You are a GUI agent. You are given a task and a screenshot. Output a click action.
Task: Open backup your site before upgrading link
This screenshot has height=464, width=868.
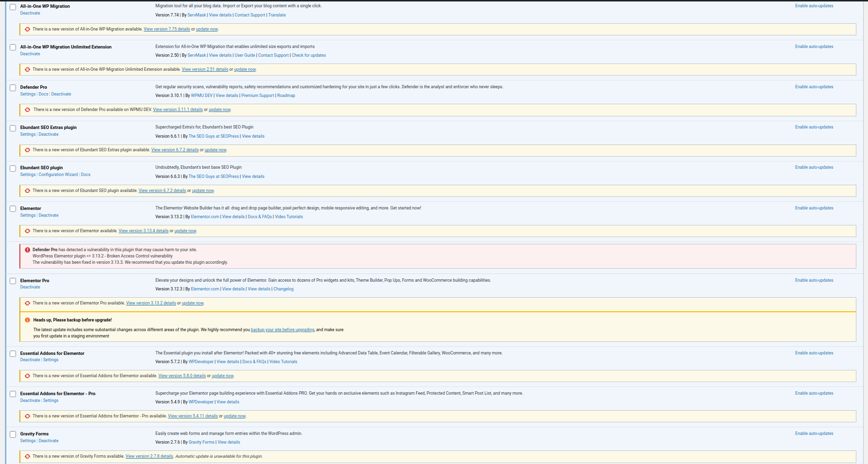282,330
